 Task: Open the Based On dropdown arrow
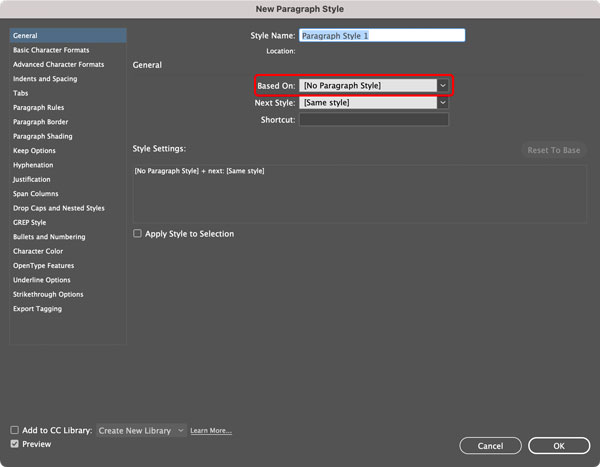443,85
